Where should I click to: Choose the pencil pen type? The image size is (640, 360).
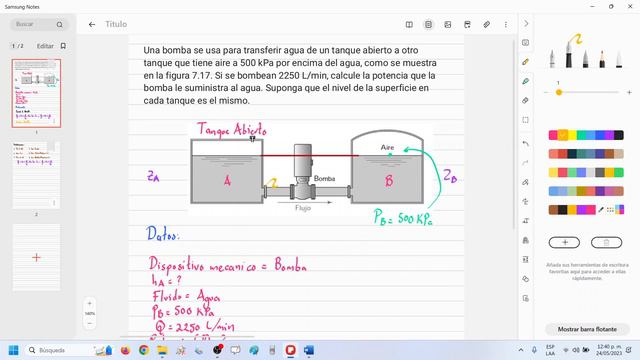tap(602, 58)
